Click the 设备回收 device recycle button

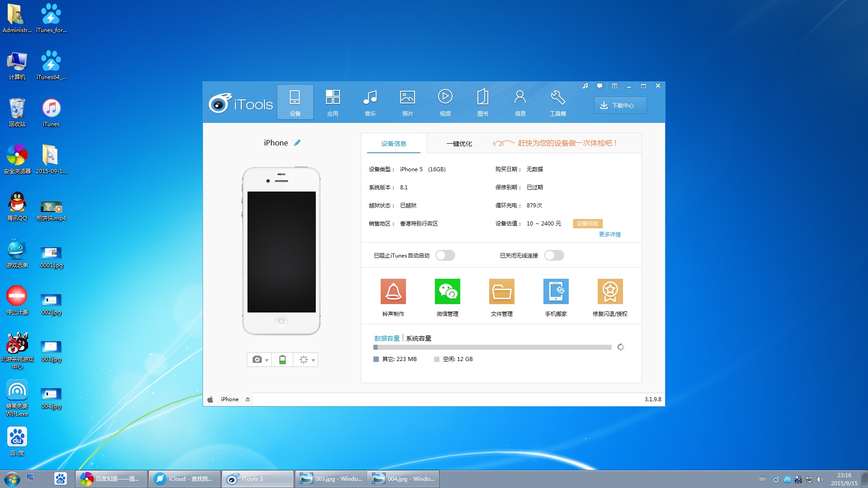[587, 223]
